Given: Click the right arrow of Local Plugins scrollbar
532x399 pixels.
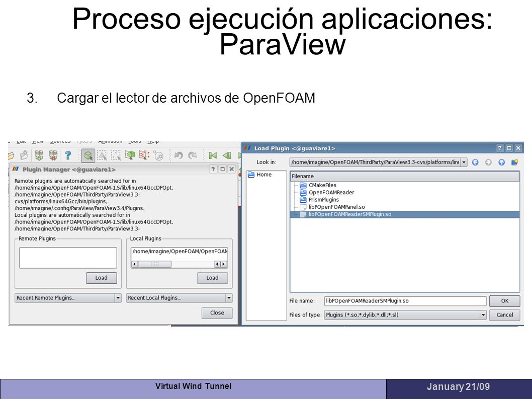Looking at the screenshot, I should coord(224,264).
